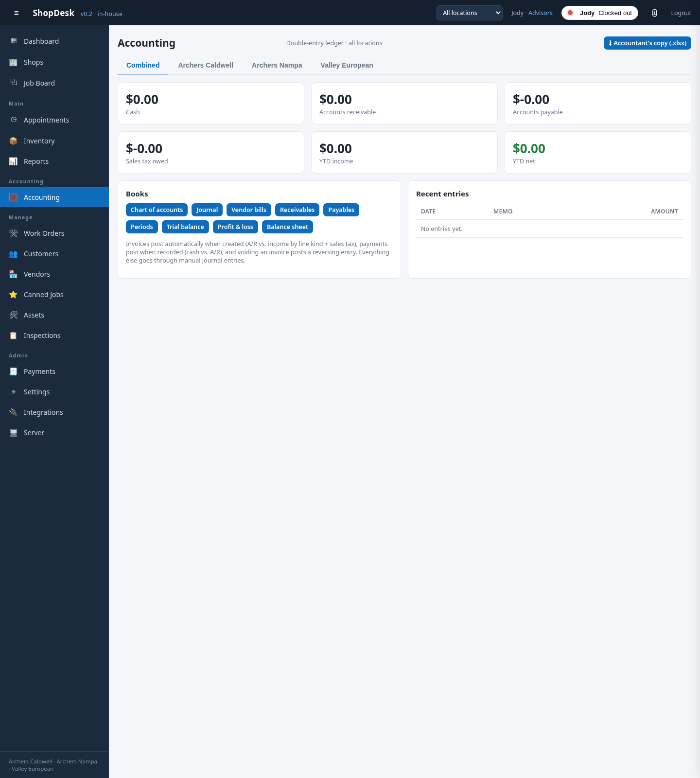Expand the All locations dropdown
This screenshot has width=700, height=778.
tap(470, 13)
